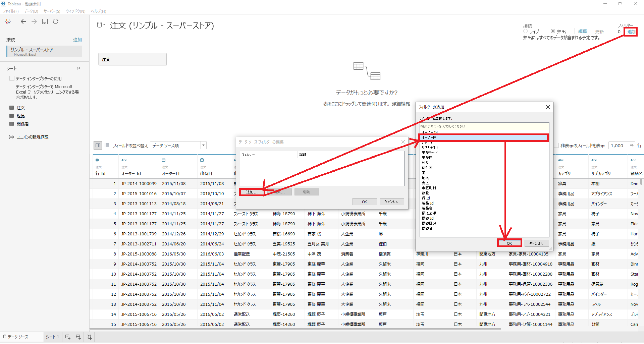This screenshot has width=644, height=344.
Task: Open the データ(D) menu
Action: [31, 11]
